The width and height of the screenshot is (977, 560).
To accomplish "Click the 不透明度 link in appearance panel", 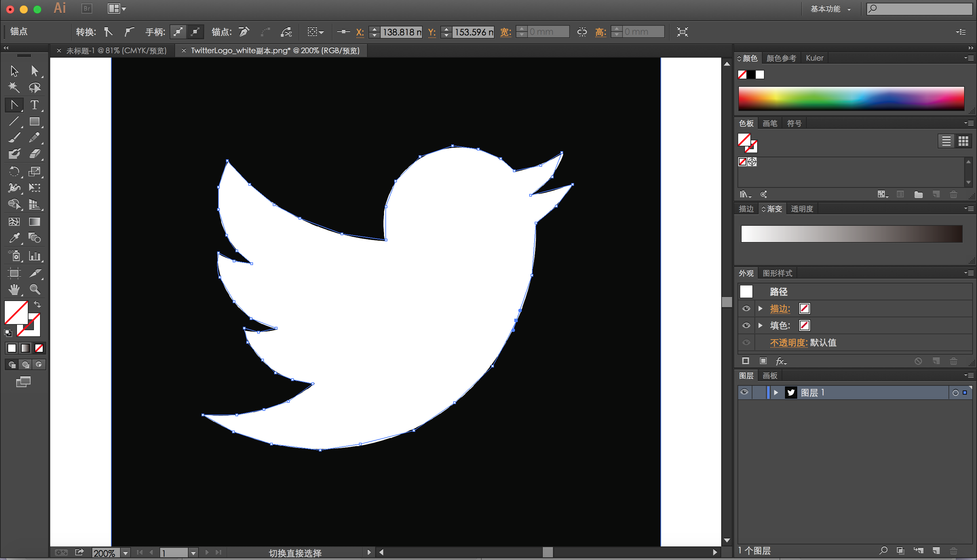I will [788, 342].
